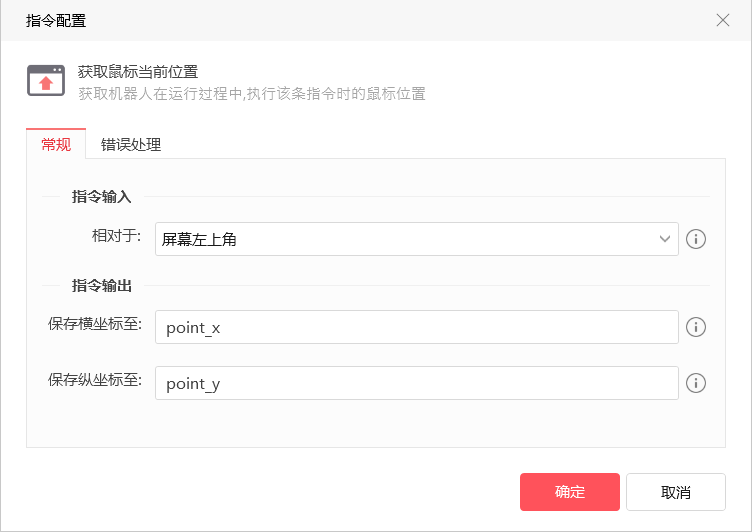Click the 获取鼠标当前位置 heading
Screen dimensions: 752x532
click(138, 71)
